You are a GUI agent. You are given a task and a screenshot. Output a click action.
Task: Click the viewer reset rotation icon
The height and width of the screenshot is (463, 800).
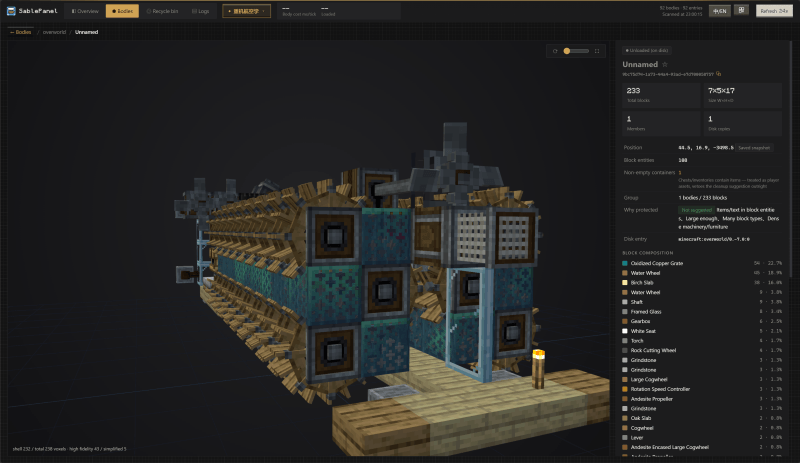pos(555,51)
